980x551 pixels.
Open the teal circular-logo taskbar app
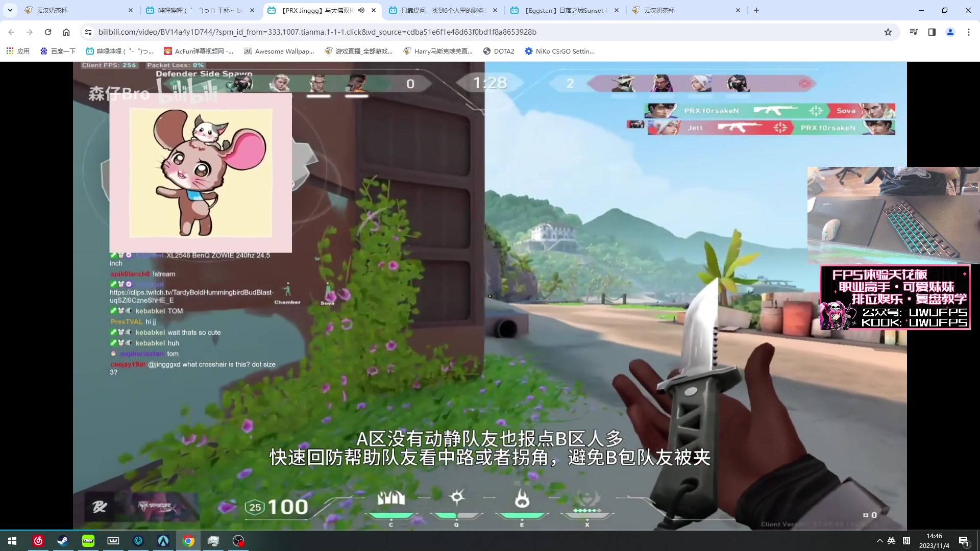click(138, 541)
